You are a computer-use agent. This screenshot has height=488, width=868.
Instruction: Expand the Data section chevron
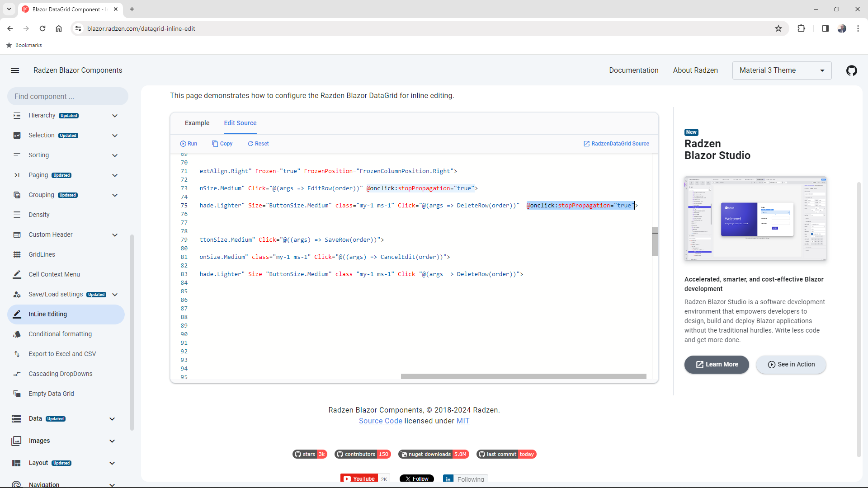coord(112,419)
